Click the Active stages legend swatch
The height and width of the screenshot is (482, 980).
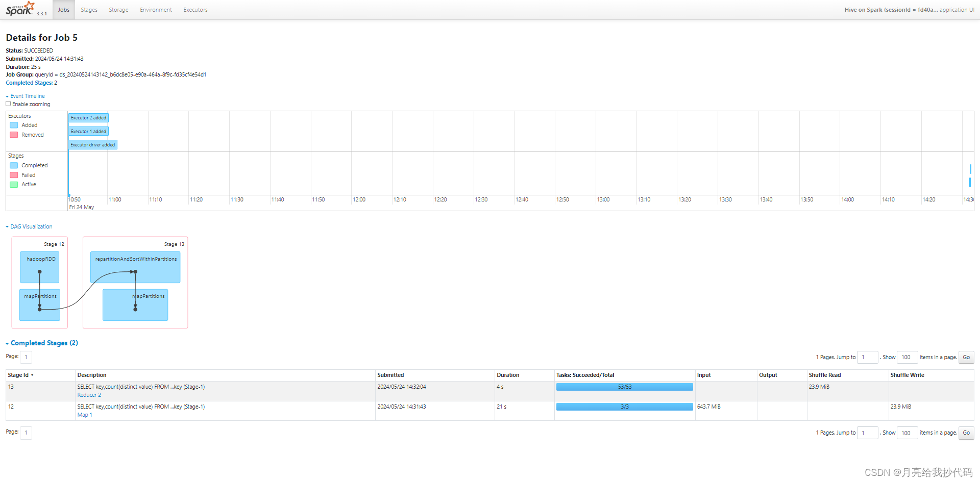point(14,184)
